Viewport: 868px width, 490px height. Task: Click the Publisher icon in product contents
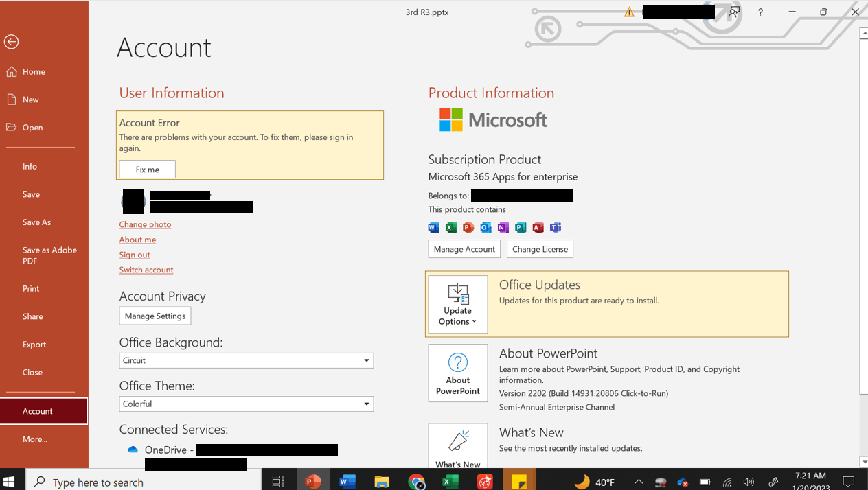click(521, 227)
